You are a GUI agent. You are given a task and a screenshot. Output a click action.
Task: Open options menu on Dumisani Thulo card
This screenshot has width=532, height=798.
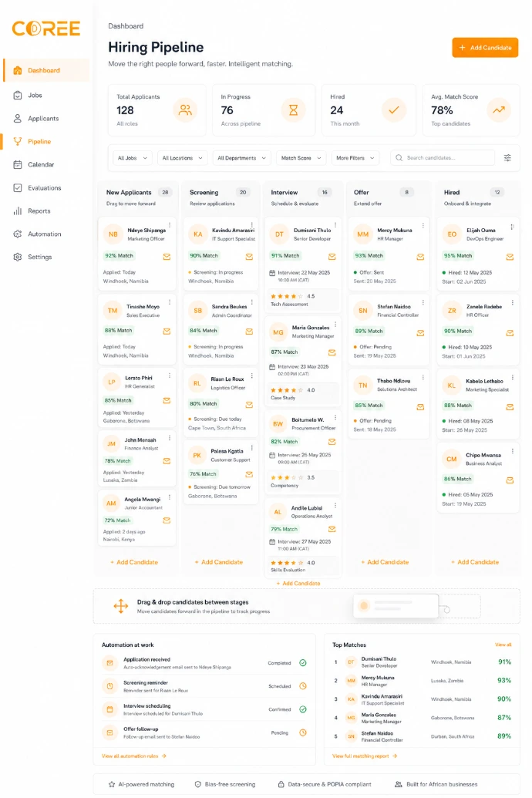tap(335, 225)
